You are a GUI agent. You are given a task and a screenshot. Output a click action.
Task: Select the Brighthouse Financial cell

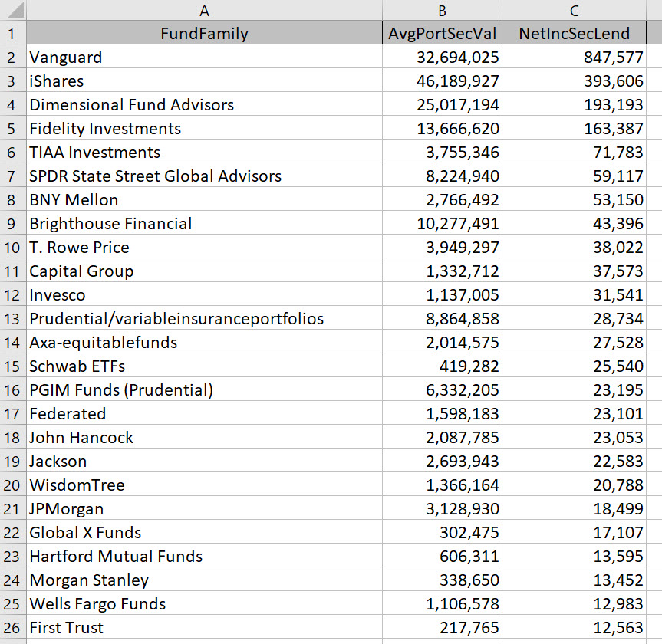204,223
